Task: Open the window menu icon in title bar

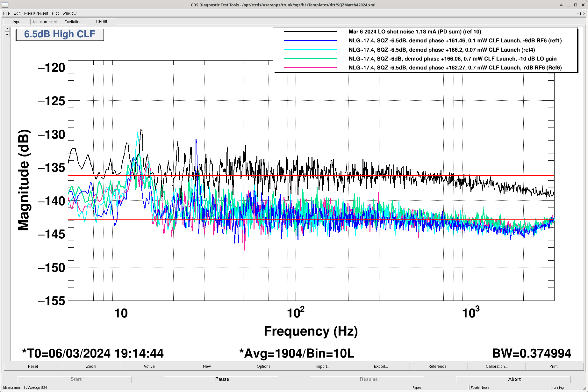Action: click(x=5, y=5)
